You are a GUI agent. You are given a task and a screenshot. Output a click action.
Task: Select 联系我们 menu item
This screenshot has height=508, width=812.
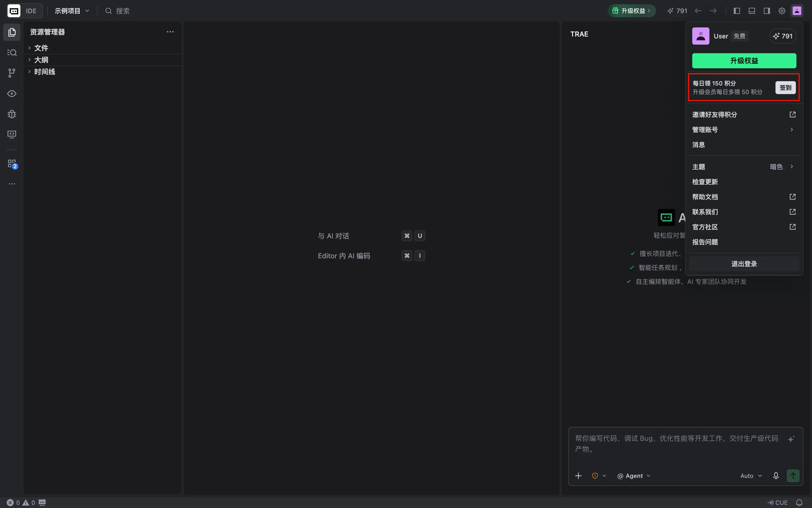click(x=744, y=212)
